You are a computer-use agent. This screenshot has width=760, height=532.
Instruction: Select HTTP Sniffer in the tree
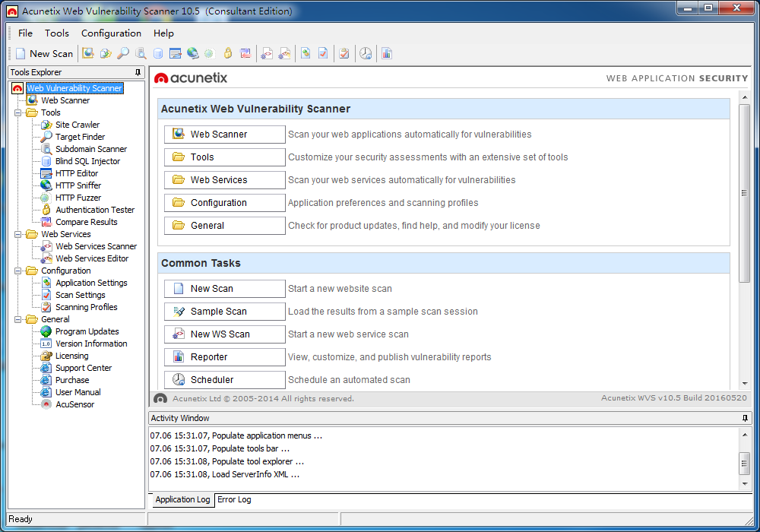78,185
